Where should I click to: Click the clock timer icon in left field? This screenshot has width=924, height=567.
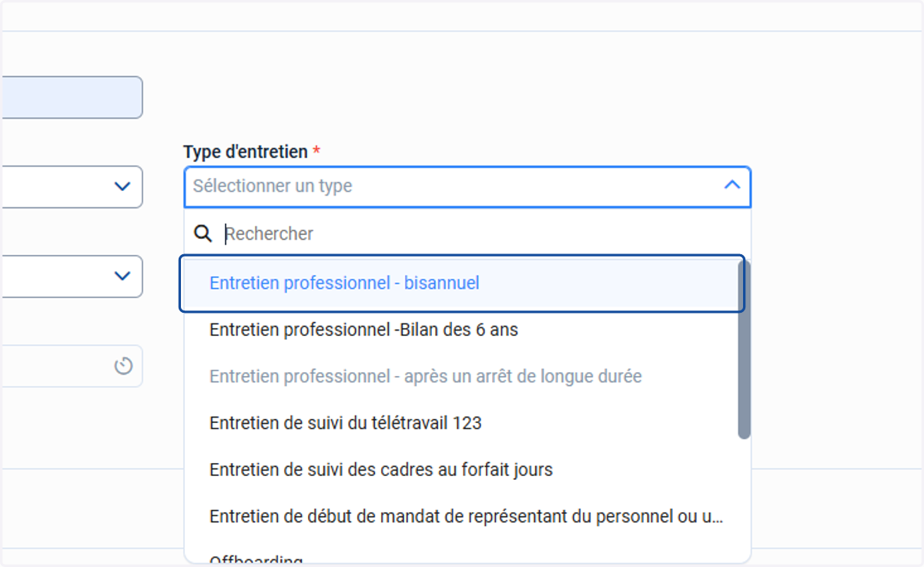[123, 366]
